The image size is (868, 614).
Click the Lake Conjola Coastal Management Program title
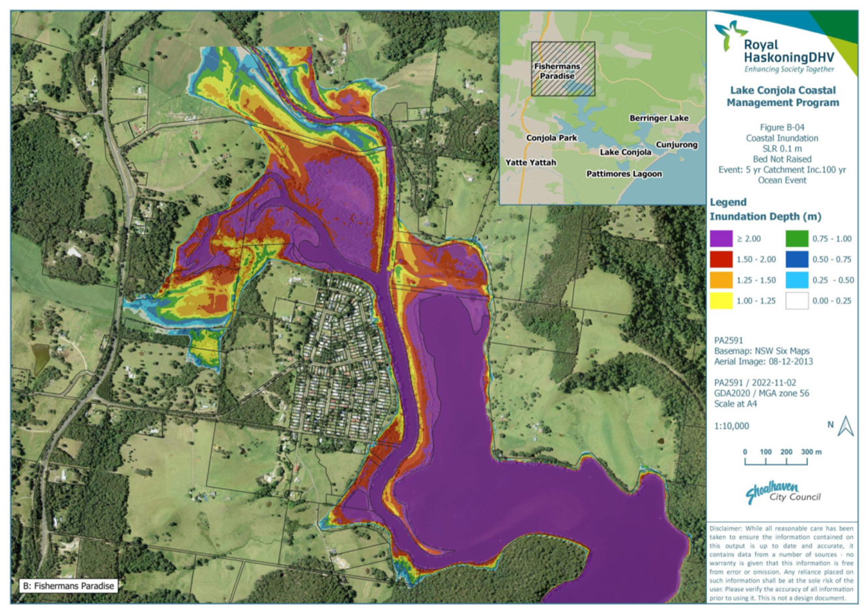(782, 96)
